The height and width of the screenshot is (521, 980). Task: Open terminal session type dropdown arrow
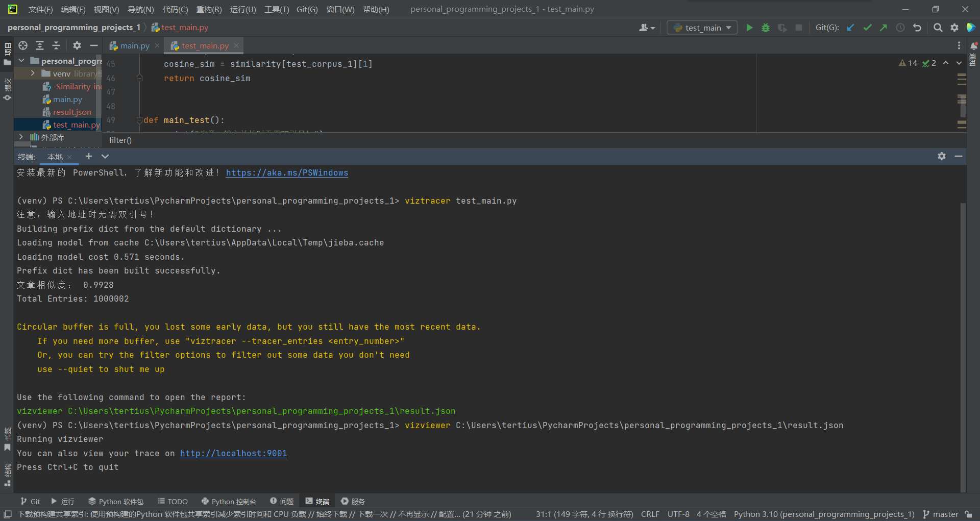[105, 156]
